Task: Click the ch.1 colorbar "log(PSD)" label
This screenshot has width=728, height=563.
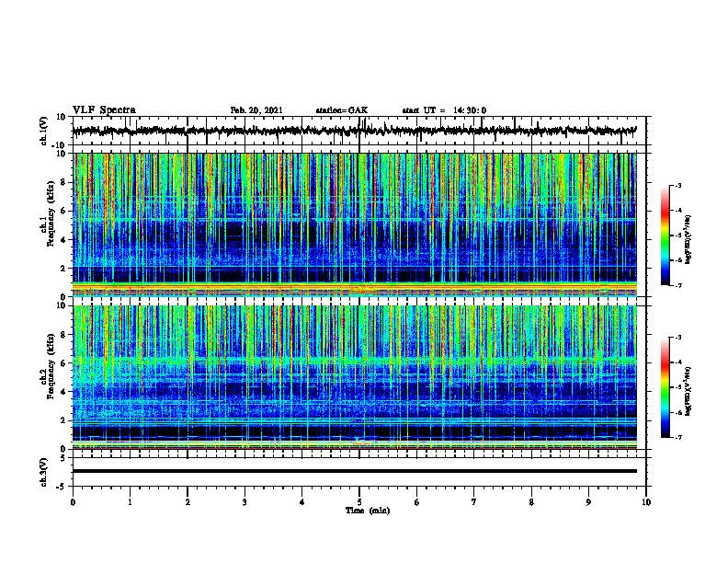Action: (688, 240)
